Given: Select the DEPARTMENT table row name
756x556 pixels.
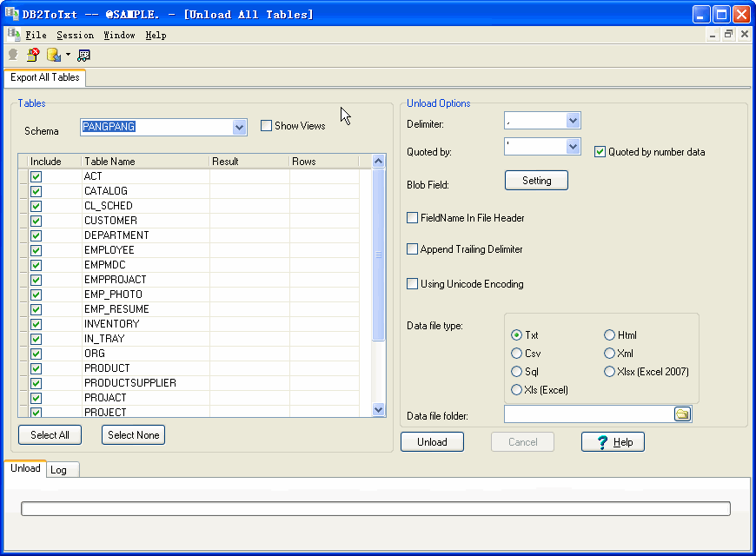Looking at the screenshot, I should pyautogui.click(x=116, y=235).
